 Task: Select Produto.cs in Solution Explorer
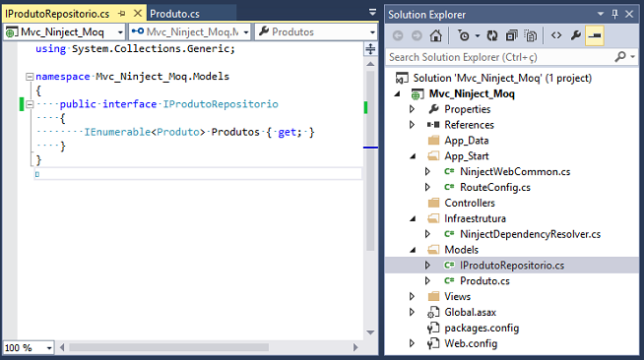[x=484, y=281]
